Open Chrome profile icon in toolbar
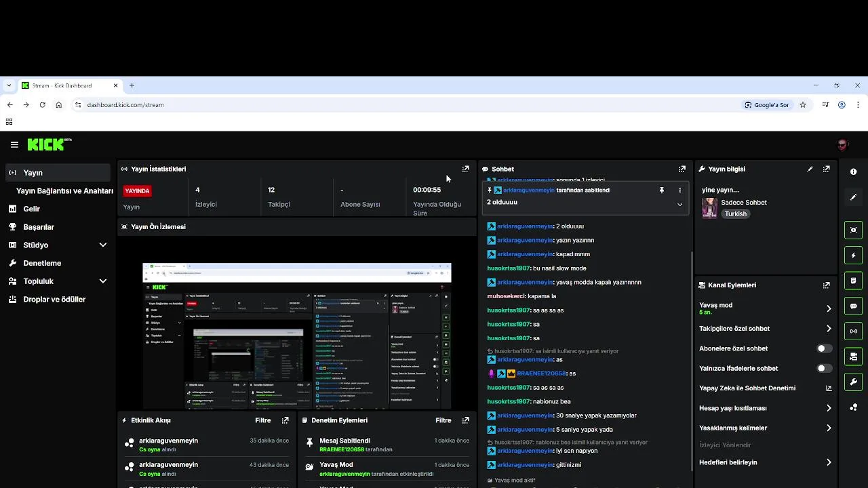Viewport: 868px width, 488px height. 842,105
